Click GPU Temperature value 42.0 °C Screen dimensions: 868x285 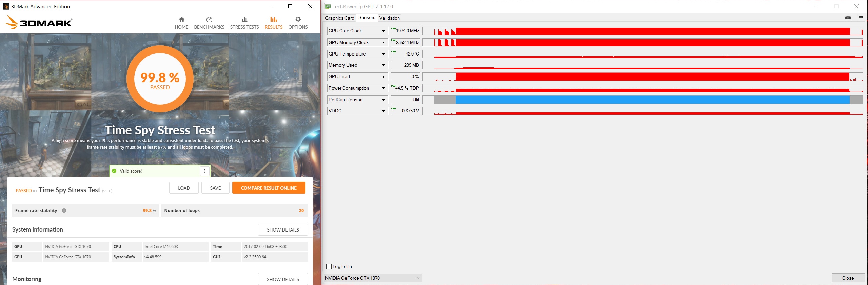point(405,54)
